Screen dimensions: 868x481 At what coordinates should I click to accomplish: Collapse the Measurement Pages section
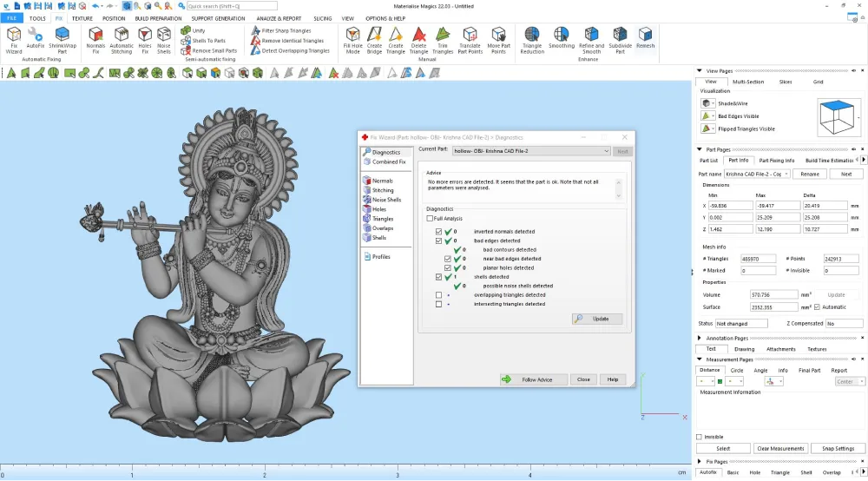700,359
